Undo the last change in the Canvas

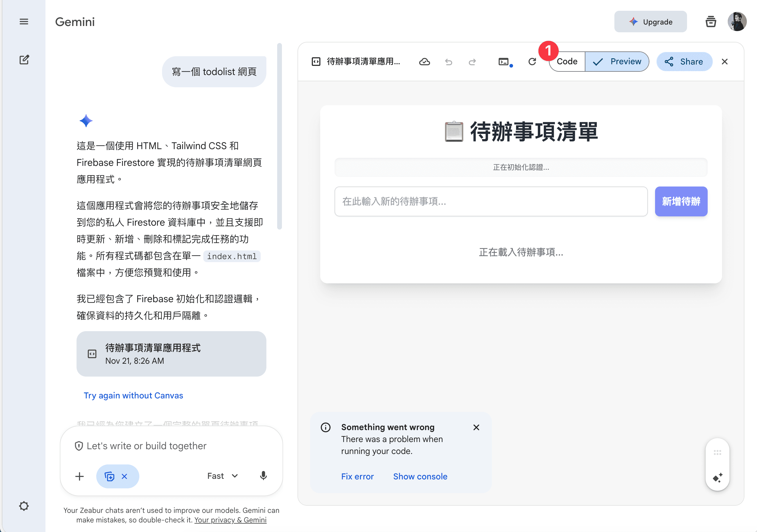point(448,62)
